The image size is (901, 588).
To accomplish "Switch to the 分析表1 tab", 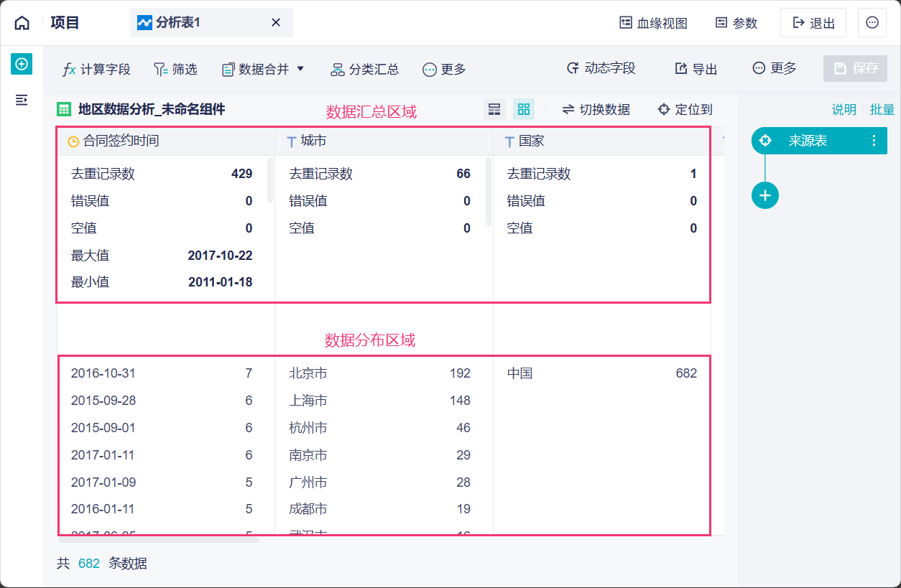I will coord(211,23).
